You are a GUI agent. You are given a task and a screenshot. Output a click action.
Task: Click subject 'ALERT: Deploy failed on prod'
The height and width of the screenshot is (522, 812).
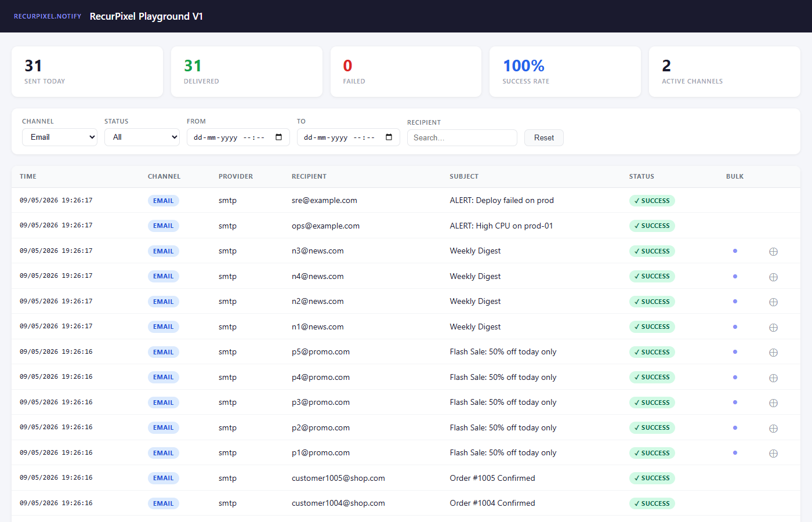(502, 201)
